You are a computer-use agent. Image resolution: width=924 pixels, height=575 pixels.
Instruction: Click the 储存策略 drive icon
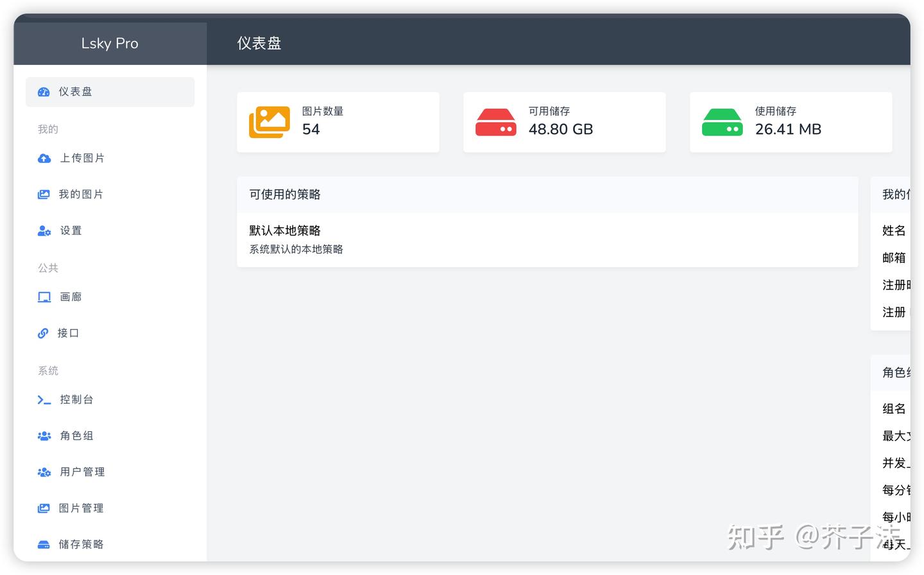44,544
